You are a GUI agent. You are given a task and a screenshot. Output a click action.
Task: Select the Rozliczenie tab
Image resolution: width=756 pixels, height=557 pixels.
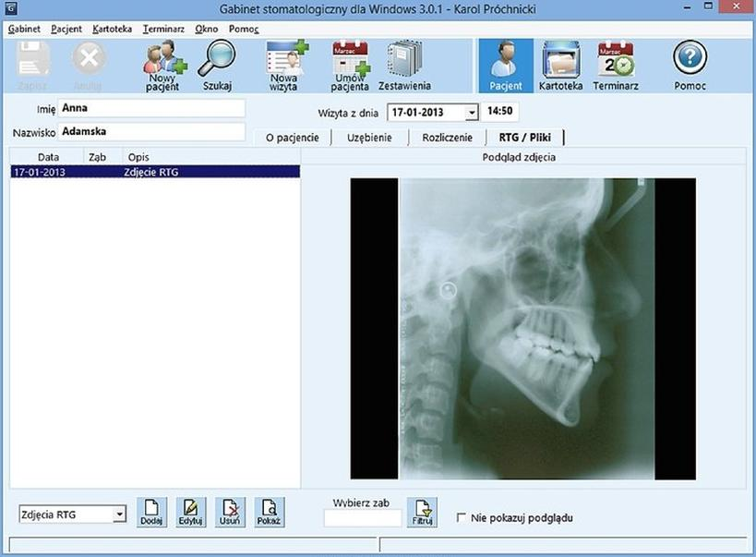tap(447, 138)
